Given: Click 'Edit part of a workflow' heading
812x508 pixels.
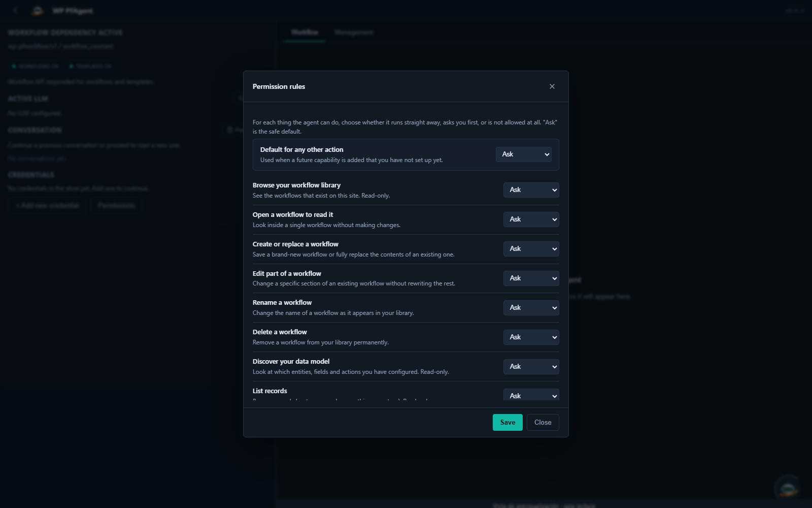Looking at the screenshot, I should [287, 274].
